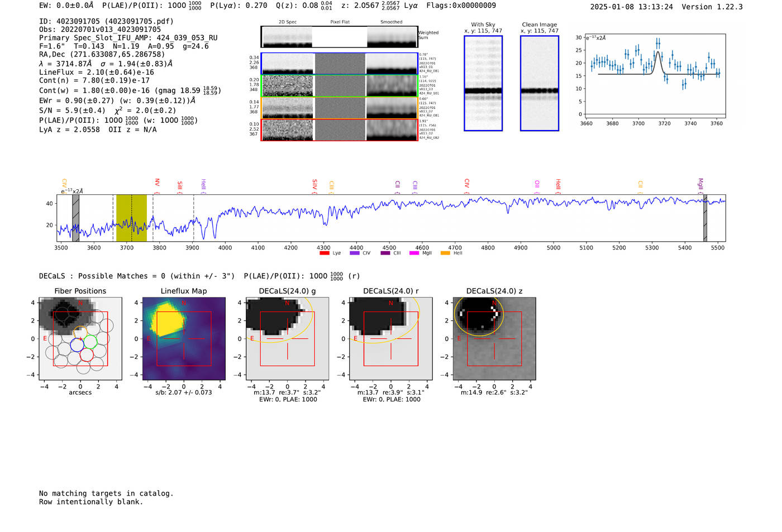
Task: Open the DECaLS(24.0) g image
Action: (287, 338)
